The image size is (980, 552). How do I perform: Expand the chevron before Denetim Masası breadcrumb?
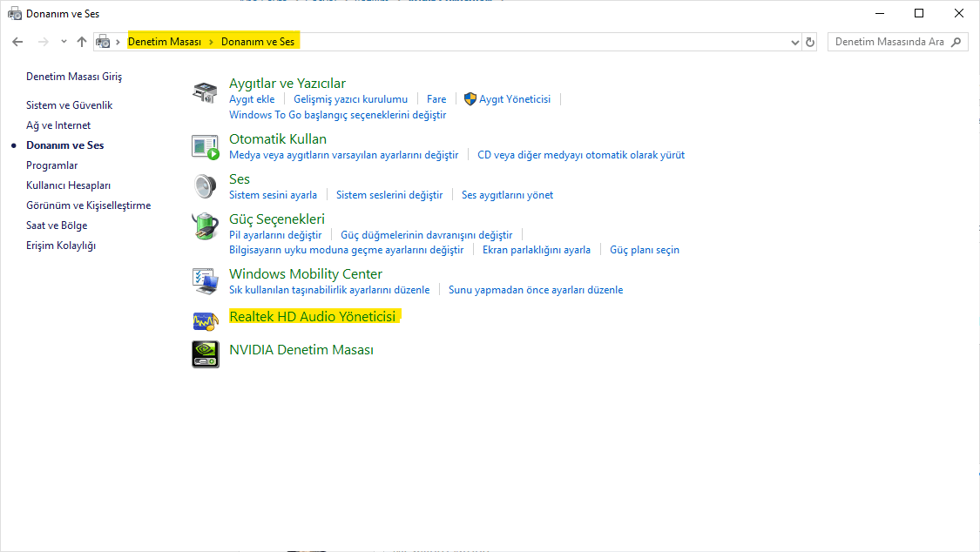(118, 42)
